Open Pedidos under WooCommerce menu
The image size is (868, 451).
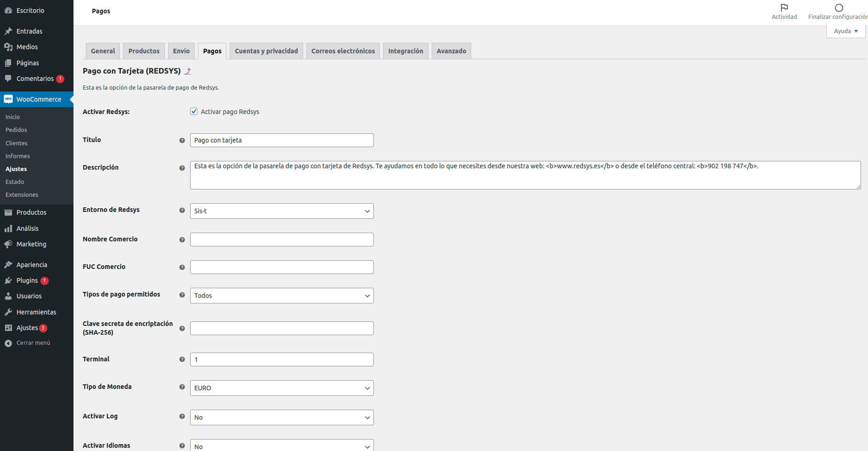click(17, 130)
